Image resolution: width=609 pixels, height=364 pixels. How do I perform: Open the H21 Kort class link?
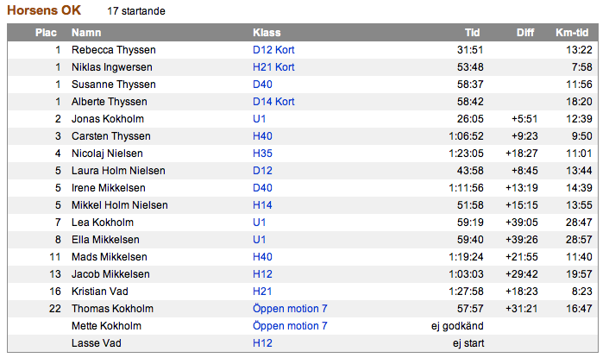tap(273, 67)
